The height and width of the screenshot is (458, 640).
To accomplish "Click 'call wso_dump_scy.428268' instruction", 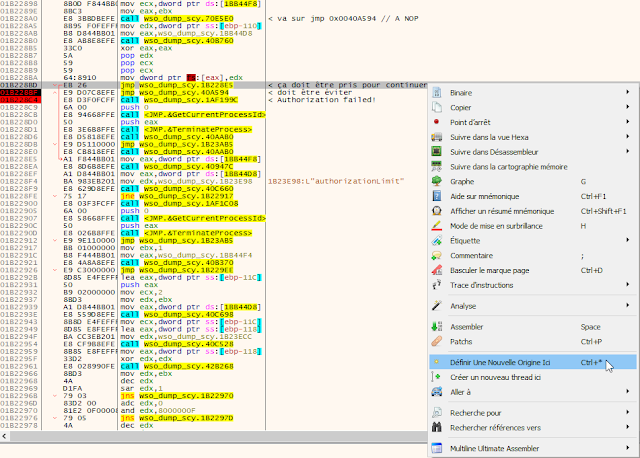I will point(177,366).
